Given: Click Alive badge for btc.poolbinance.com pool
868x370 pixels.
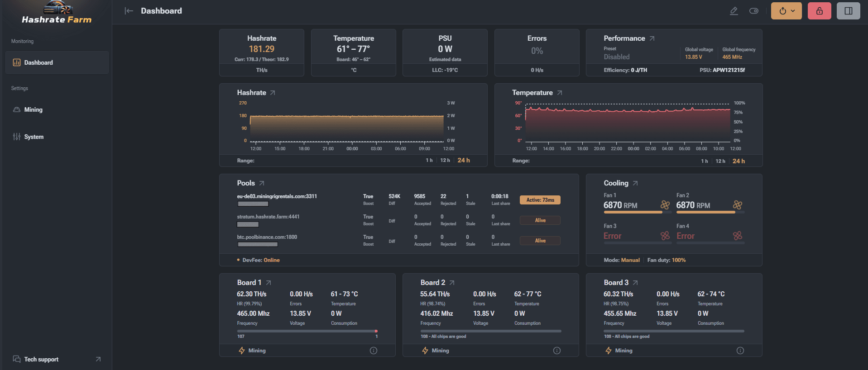Looking at the screenshot, I should (540, 241).
